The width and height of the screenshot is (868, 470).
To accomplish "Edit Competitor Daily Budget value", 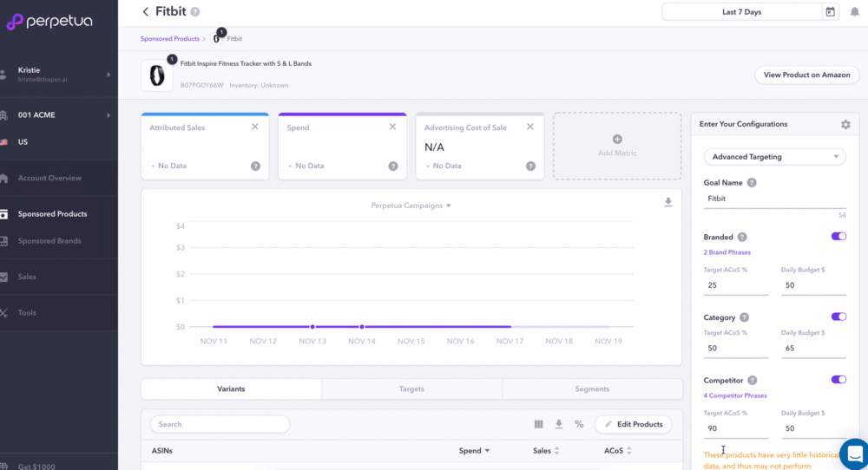I will pyautogui.click(x=813, y=428).
